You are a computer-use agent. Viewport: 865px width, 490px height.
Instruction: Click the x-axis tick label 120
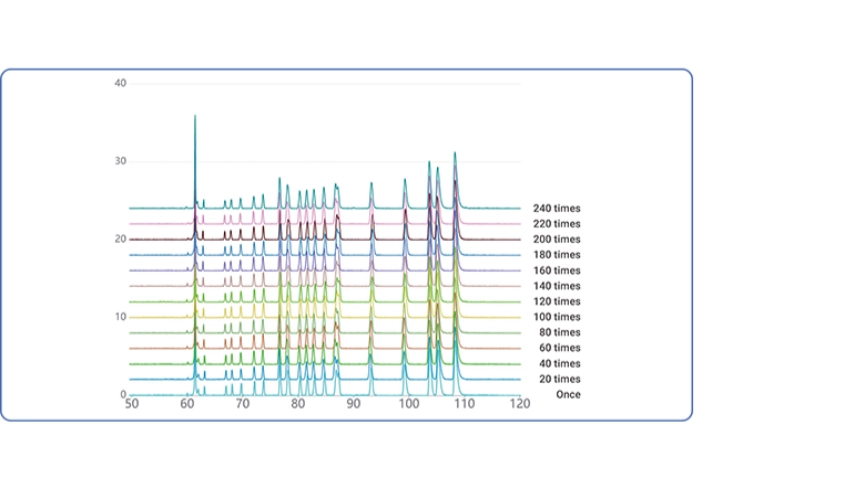tap(519, 405)
